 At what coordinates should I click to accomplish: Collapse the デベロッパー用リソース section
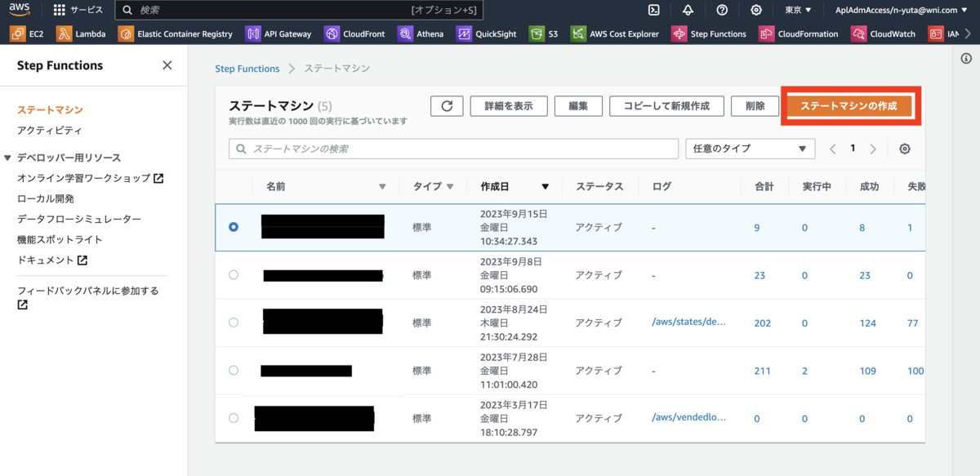click(8, 158)
